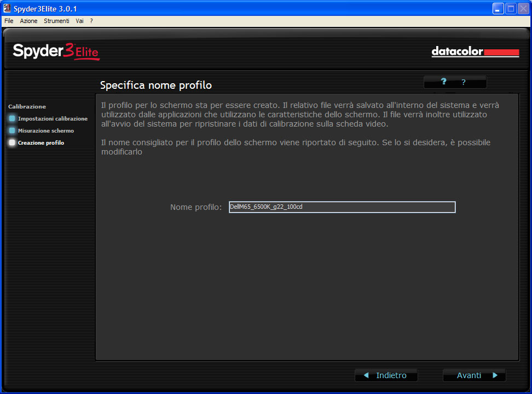
Task: Click into the Nome profilo text field
Action: click(x=342, y=207)
